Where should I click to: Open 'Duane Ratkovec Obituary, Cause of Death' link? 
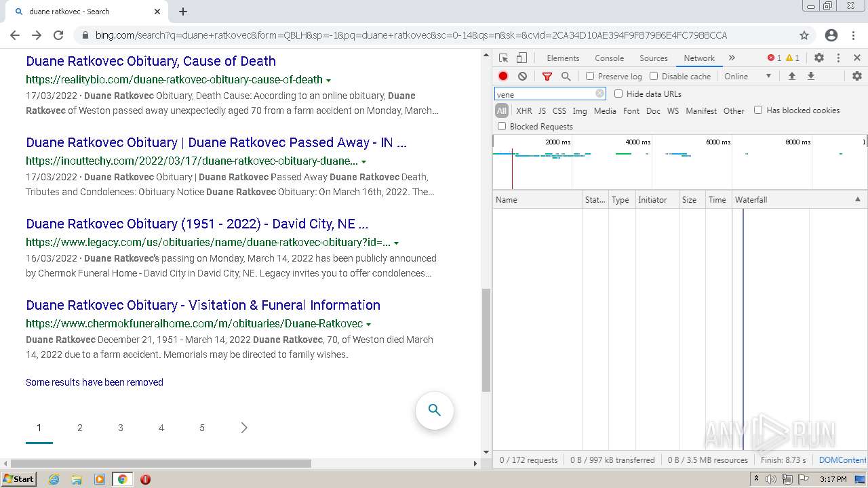tap(151, 61)
